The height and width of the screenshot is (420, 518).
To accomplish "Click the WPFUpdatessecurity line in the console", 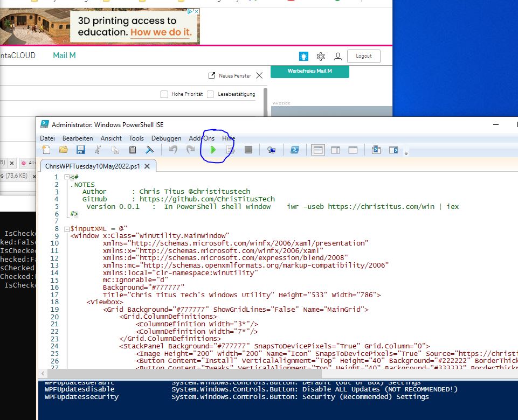I will (237, 397).
